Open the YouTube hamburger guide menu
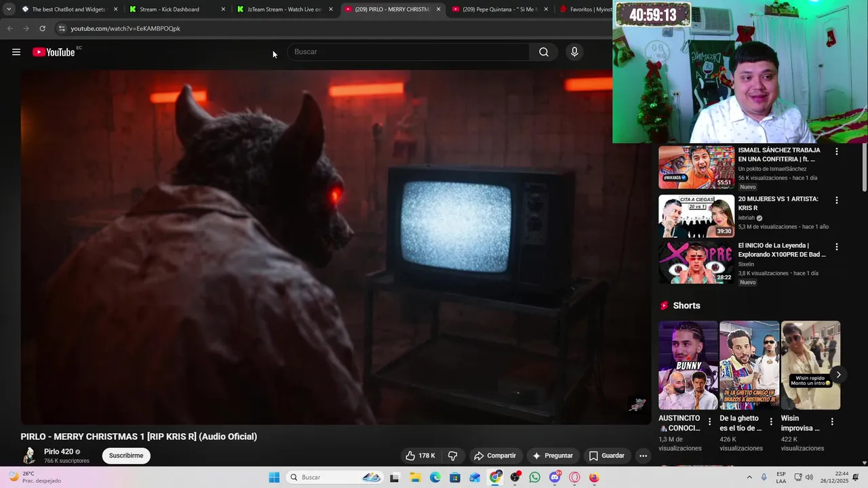This screenshot has width=868, height=488. 16,52
